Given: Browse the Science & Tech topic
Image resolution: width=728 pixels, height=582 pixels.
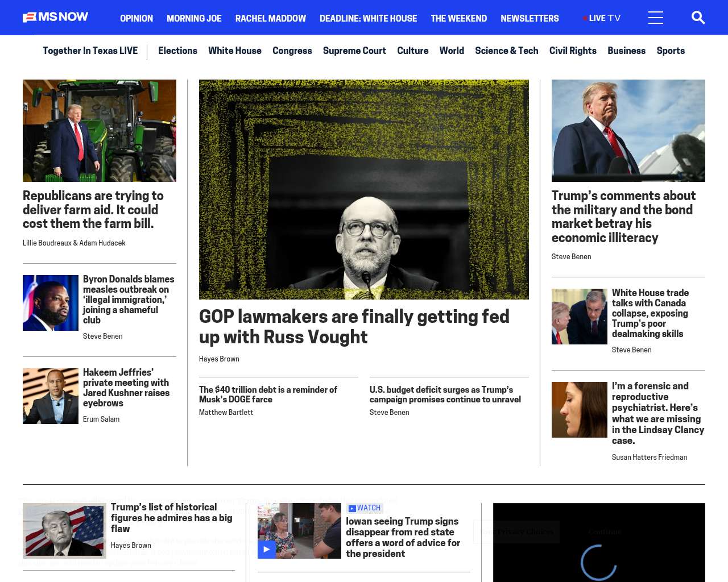Looking at the screenshot, I should [x=507, y=51].
